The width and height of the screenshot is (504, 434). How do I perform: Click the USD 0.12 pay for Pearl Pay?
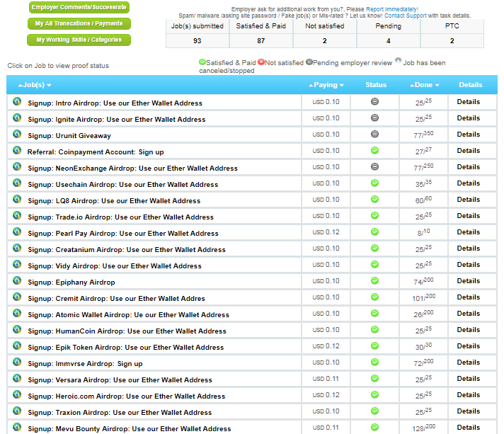coord(326,232)
